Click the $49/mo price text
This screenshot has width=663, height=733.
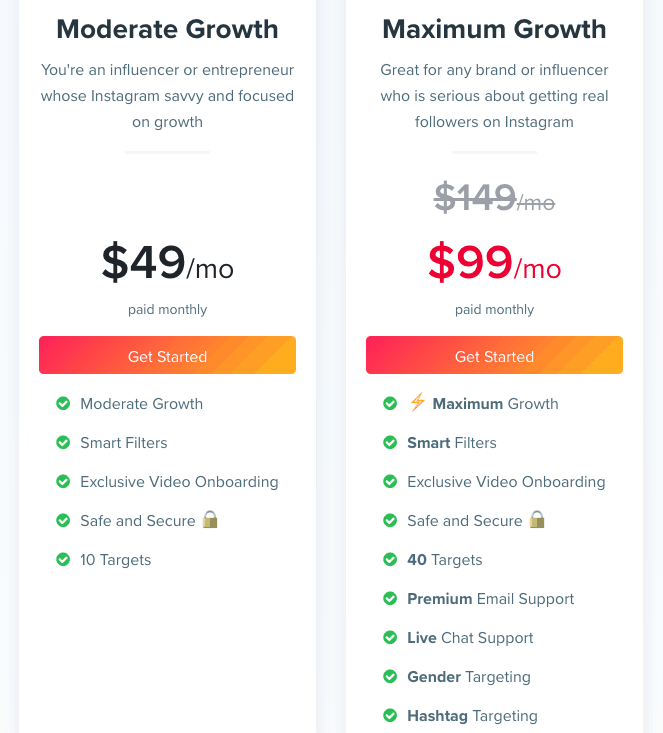coord(167,262)
